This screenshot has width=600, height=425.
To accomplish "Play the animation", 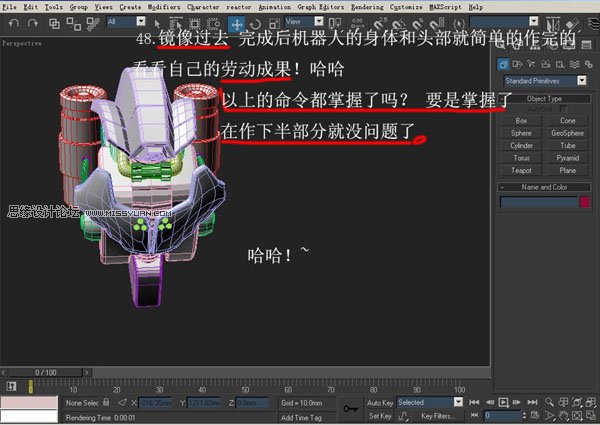I will pyautogui.click(x=503, y=402).
